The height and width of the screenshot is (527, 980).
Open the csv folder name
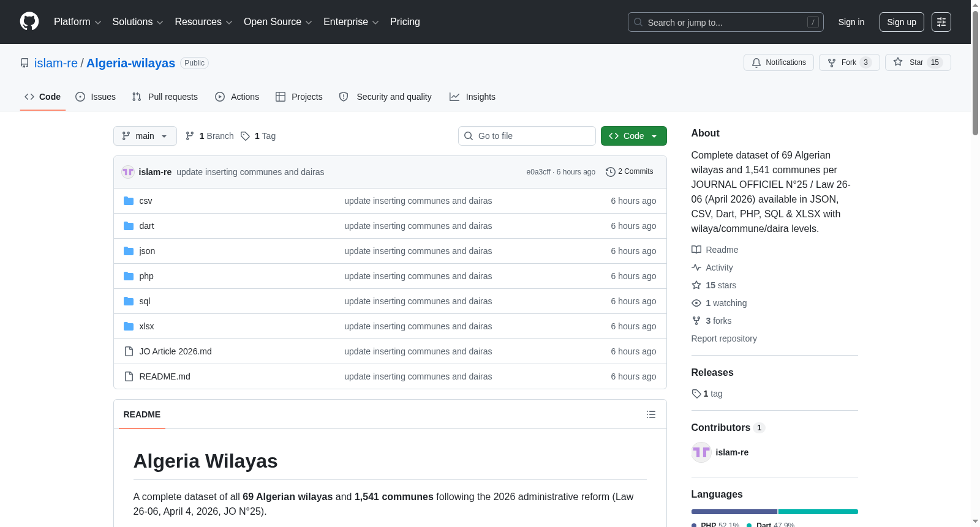146,201
